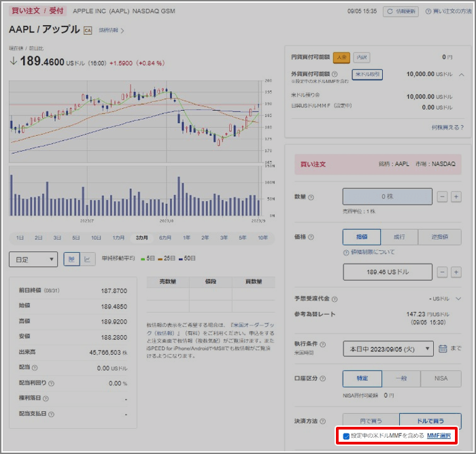The image size is (476, 454).
Task: Open help icon next to 配当利回り
Action: 51,383
